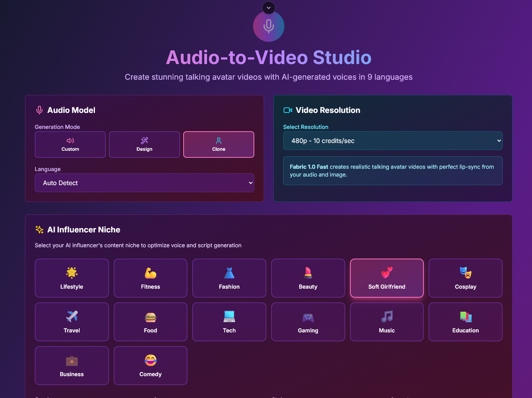Expand the Select Resolution dropdown
Viewport: 532px width, 398px height.
[393, 141]
